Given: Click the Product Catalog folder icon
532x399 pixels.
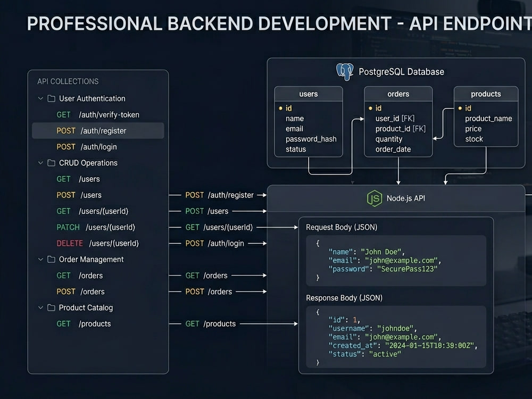Looking at the screenshot, I should 51,307.
